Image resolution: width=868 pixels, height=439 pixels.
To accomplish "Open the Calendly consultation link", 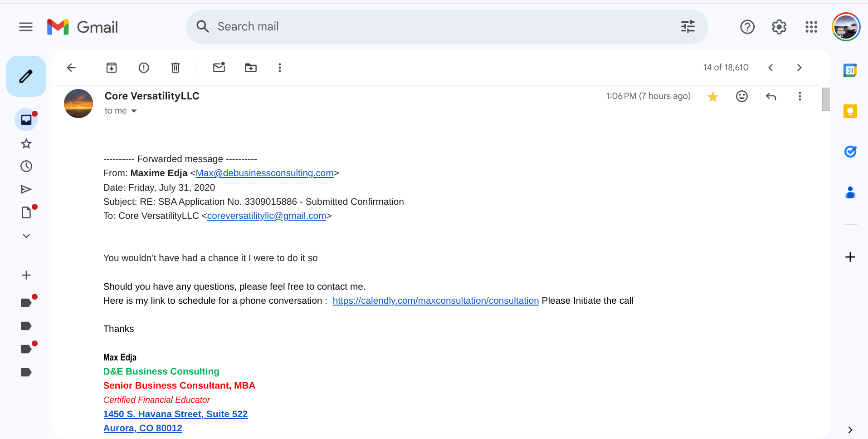I will (x=435, y=301).
